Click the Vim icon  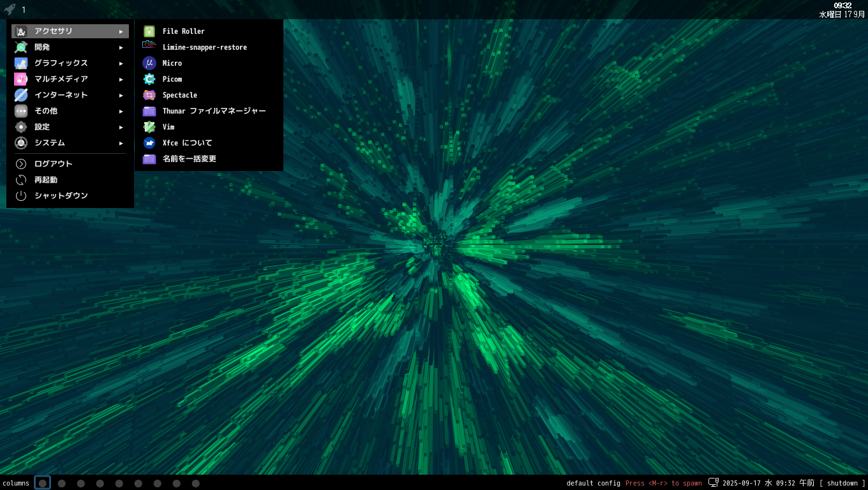pyautogui.click(x=149, y=127)
